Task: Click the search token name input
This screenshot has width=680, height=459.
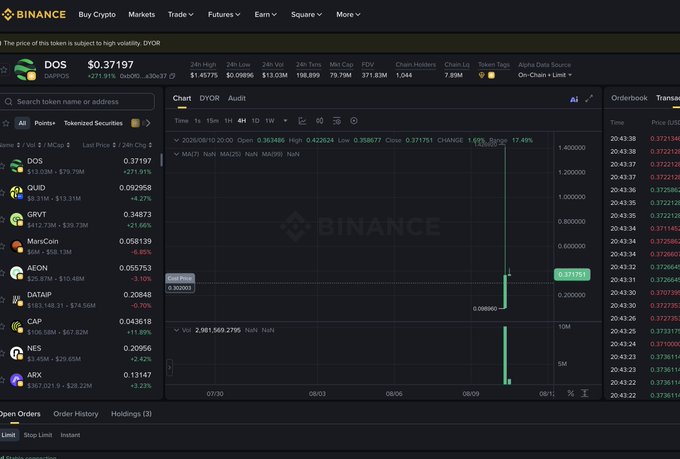Action: 78,102
